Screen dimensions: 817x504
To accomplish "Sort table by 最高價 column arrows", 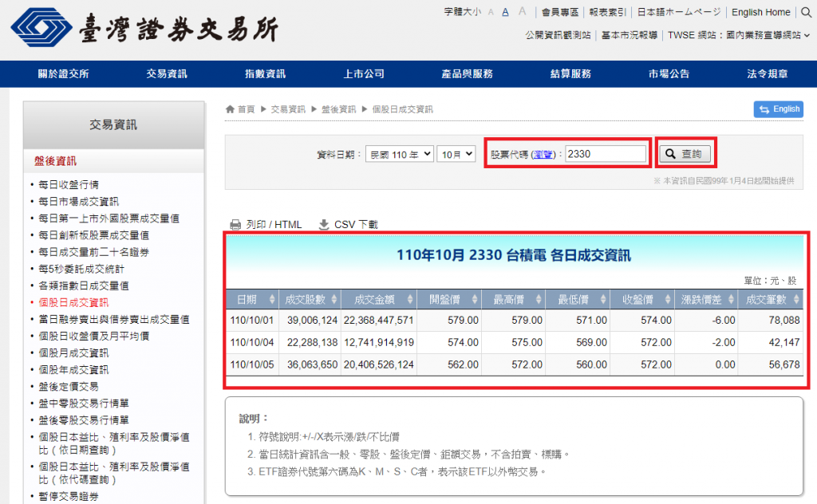I will 539,299.
